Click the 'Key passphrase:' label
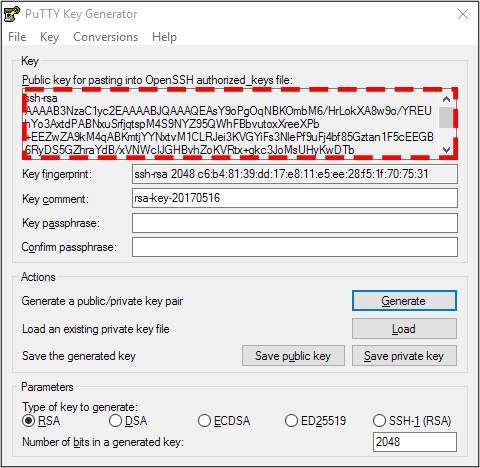 point(61,223)
